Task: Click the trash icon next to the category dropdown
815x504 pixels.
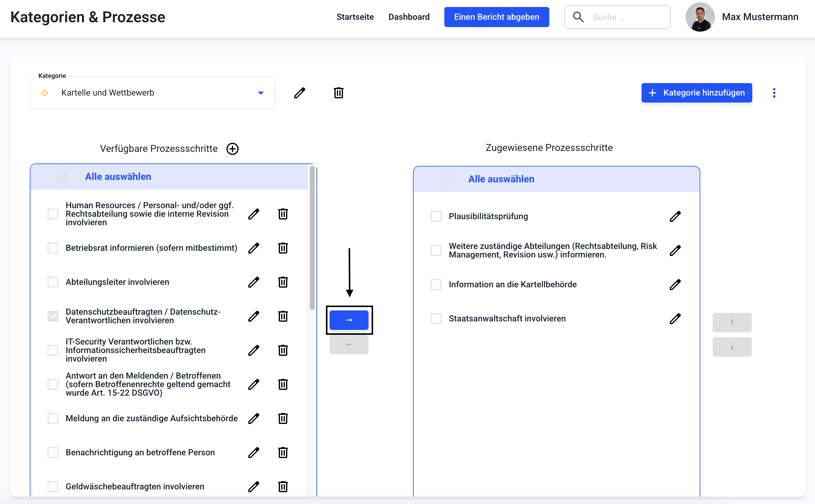Action: pos(338,93)
